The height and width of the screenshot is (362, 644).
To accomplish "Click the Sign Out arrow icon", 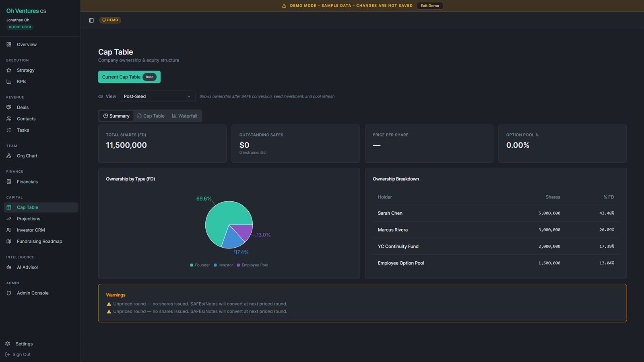I will (x=8, y=354).
